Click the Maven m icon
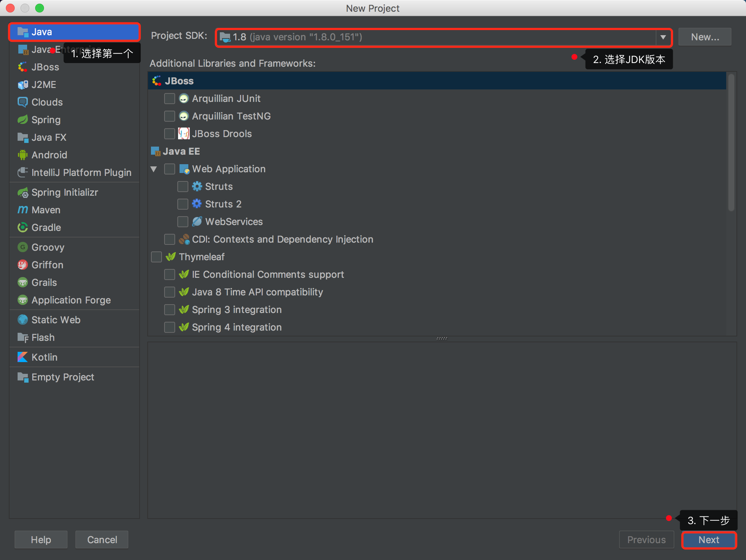 click(23, 210)
